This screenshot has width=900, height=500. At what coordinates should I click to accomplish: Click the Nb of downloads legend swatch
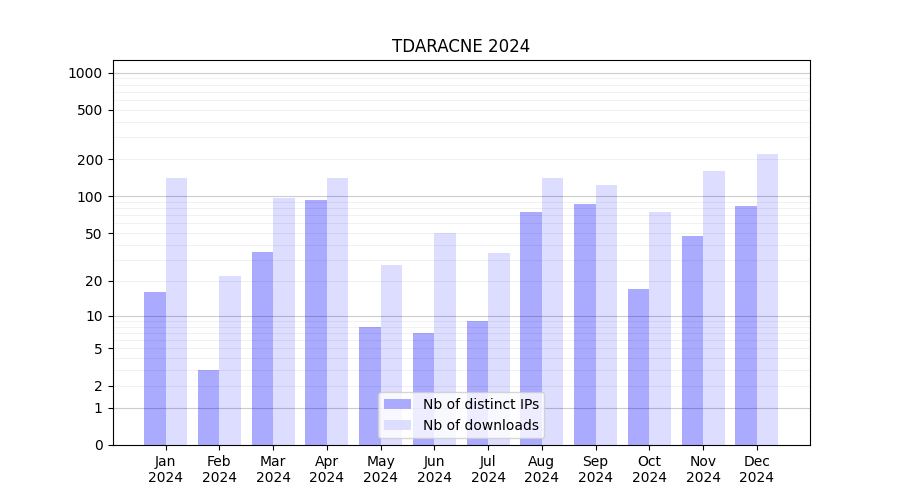(397, 425)
